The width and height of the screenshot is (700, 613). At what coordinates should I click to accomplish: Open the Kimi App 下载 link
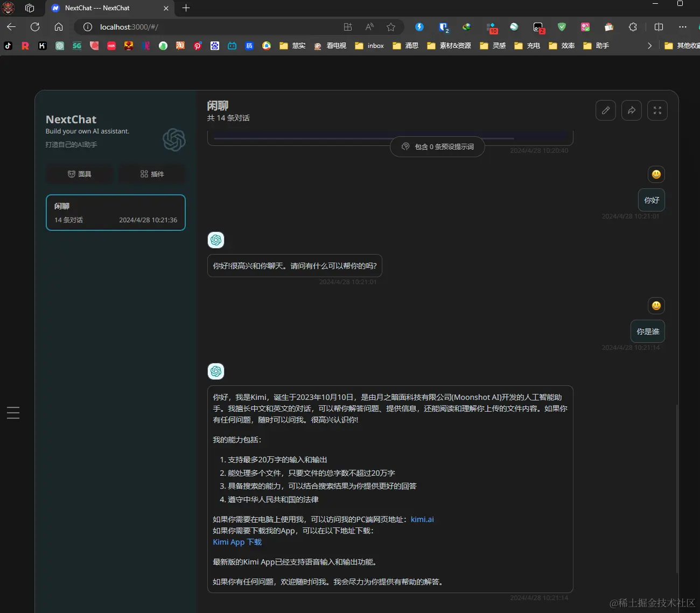coord(237,542)
